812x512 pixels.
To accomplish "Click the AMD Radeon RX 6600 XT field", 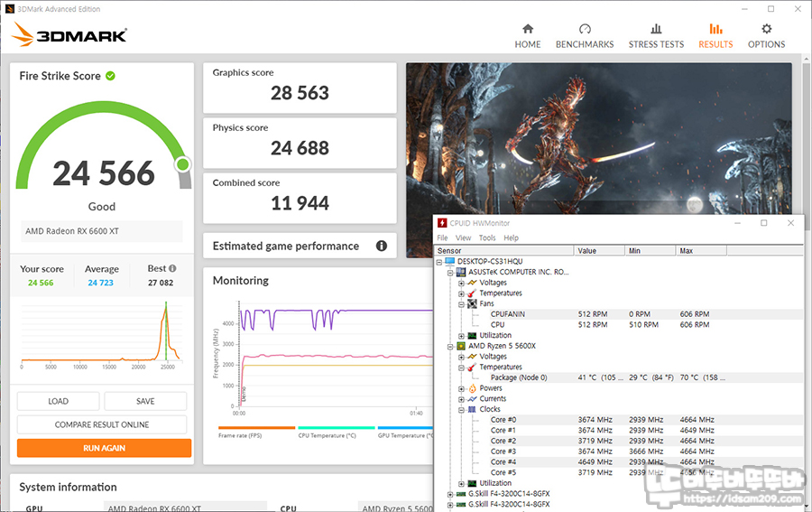I will click(101, 231).
